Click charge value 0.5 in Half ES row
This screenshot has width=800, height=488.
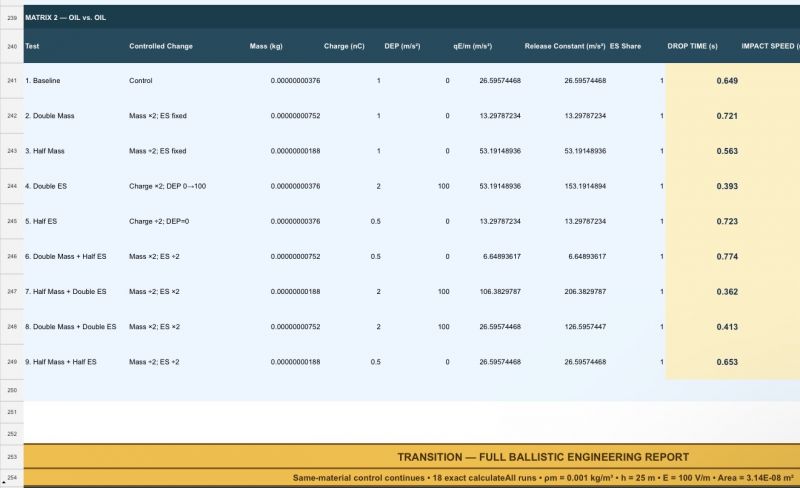click(x=376, y=221)
